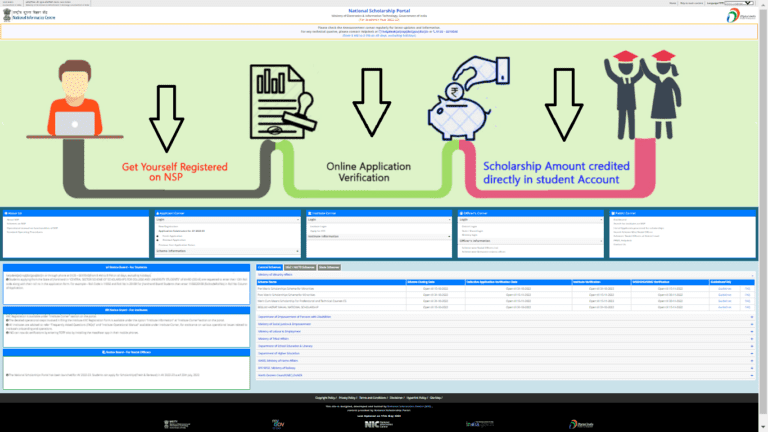Click the Digital India logo in the footer

point(581,424)
